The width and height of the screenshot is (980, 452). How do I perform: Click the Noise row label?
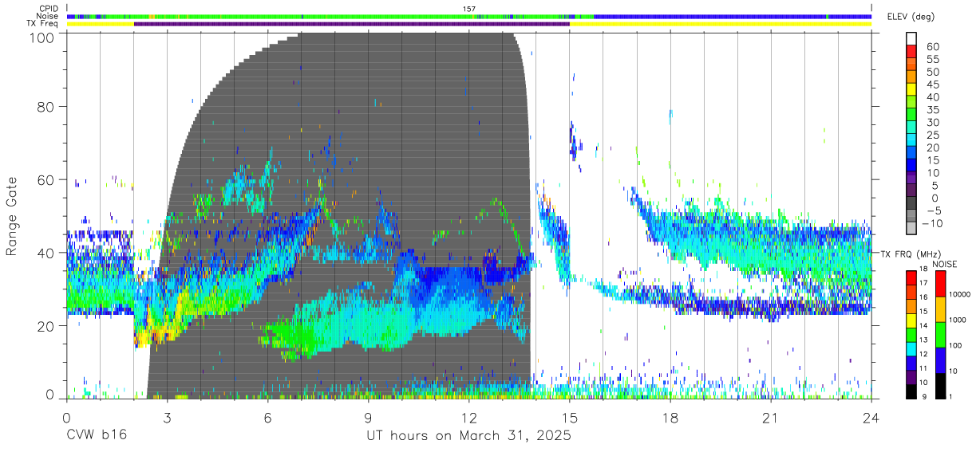click(x=47, y=16)
